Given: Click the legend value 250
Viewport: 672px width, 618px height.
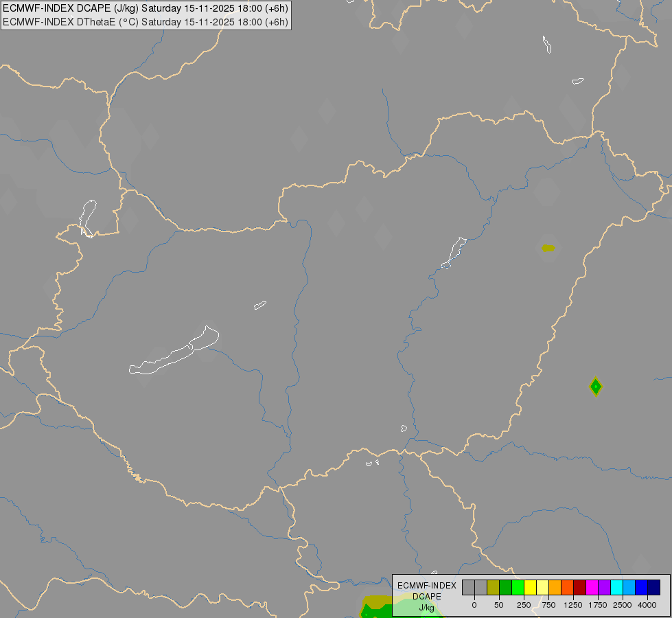Looking at the screenshot, I should point(524,605).
